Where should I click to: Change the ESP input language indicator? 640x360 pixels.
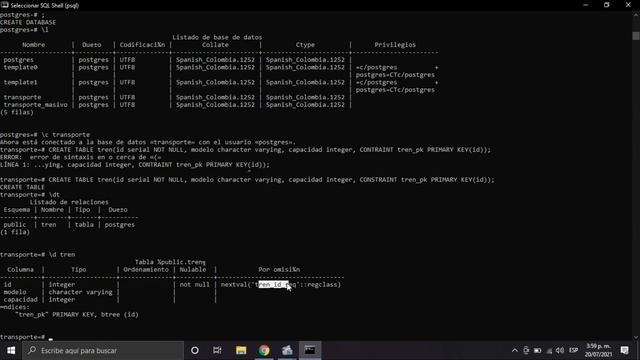click(573, 351)
